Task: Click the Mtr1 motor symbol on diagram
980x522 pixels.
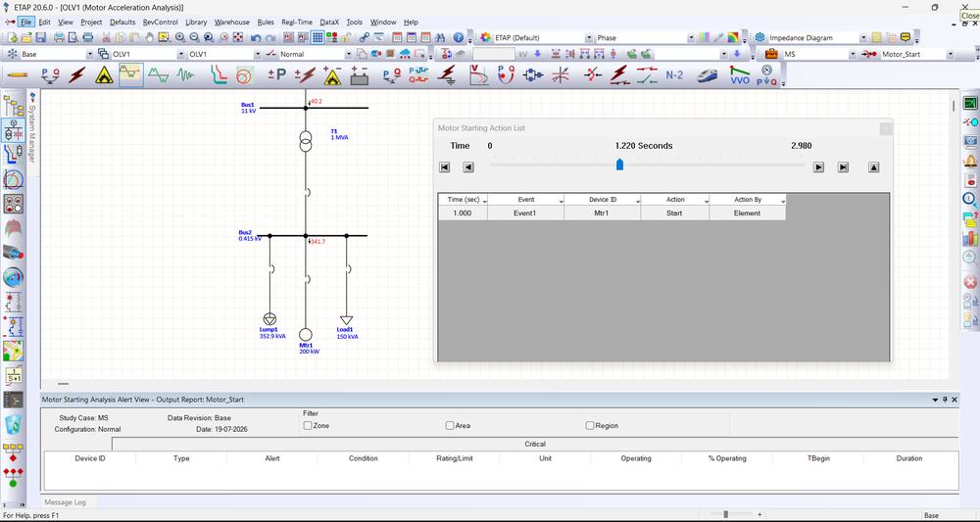Action: coord(305,334)
